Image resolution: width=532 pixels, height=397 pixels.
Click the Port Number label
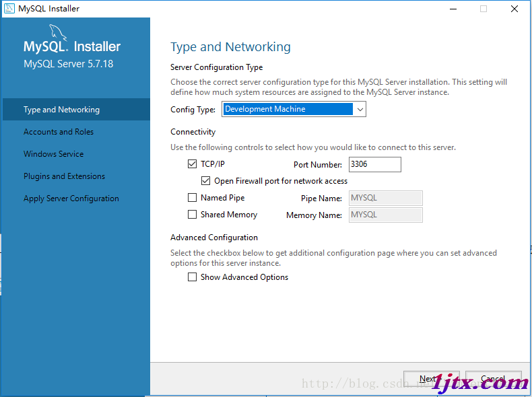318,165
